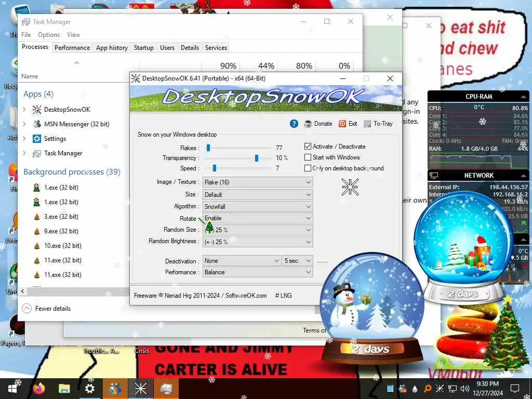This screenshot has height=399, width=532.
Task: Open the Settings gear on the taskbar
Action: pos(89,389)
